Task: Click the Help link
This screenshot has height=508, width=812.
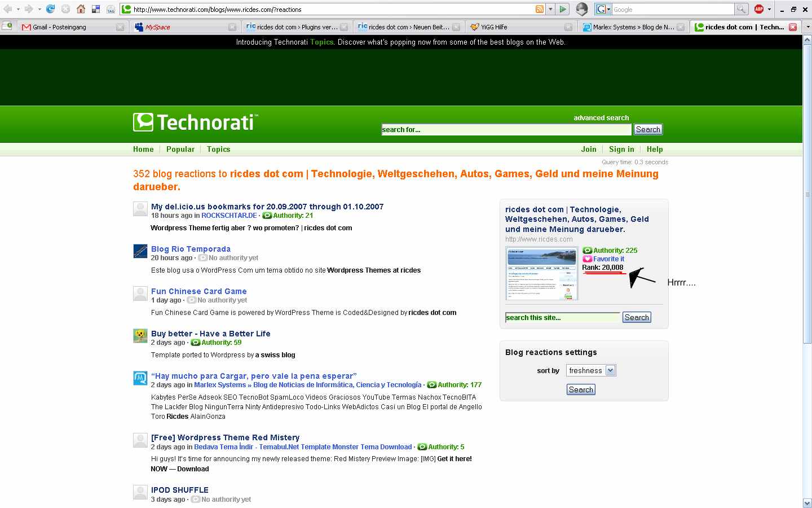Action: click(655, 149)
